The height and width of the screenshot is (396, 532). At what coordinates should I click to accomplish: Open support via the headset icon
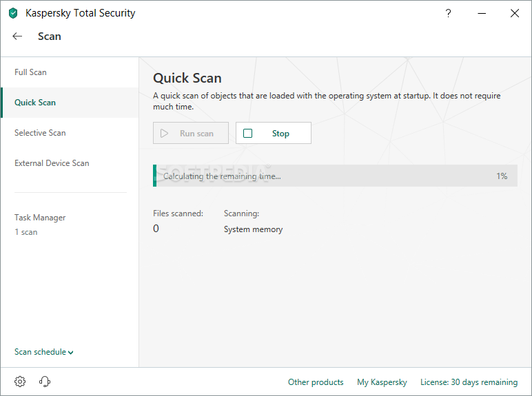pyautogui.click(x=44, y=382)
